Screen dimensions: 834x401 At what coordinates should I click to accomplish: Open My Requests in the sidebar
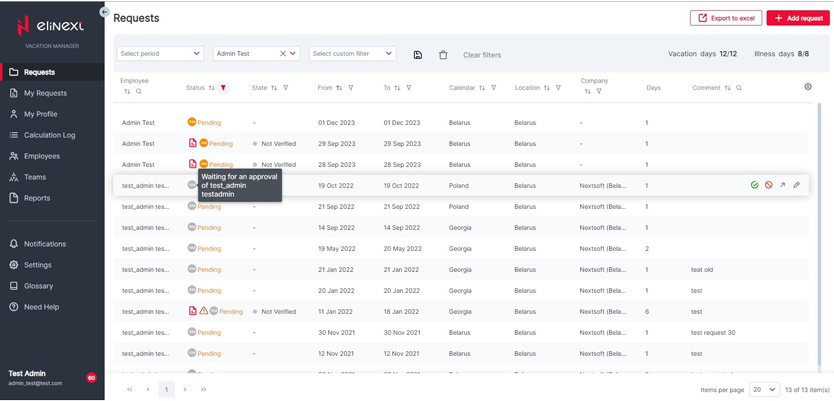[45, 93]
